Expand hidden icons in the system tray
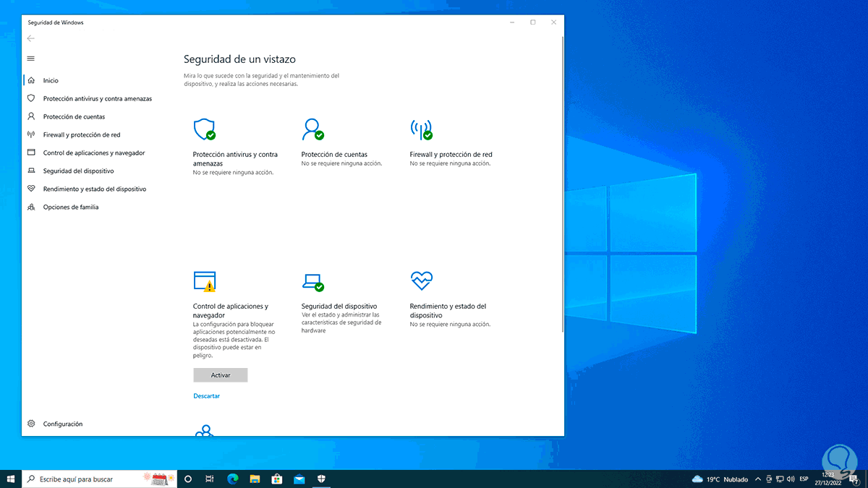The width and height of the screenshot is (868, 488). 758,479
